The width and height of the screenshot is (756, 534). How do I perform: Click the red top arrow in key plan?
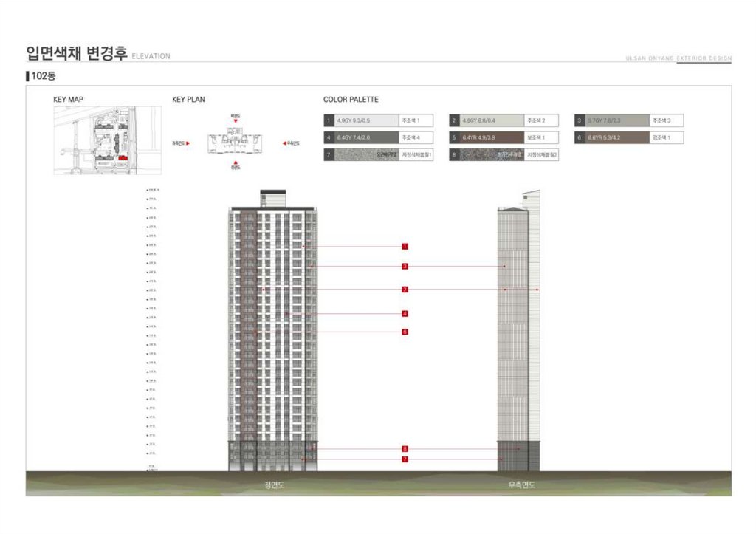click(236, 121)
